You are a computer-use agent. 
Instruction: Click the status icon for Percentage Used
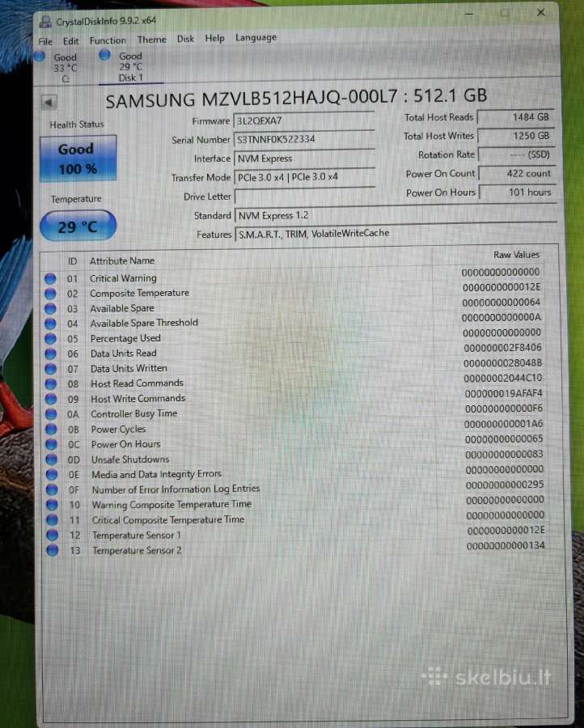click(x=51, y=339)
